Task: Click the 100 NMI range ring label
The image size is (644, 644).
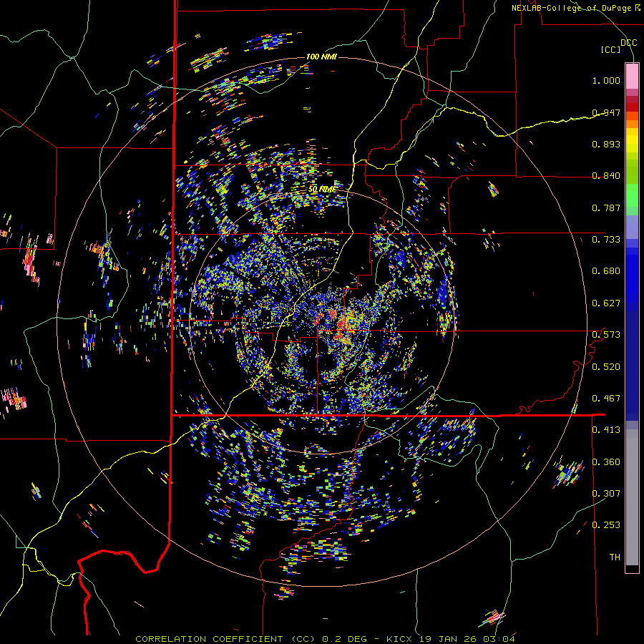Action: [321, 57]
